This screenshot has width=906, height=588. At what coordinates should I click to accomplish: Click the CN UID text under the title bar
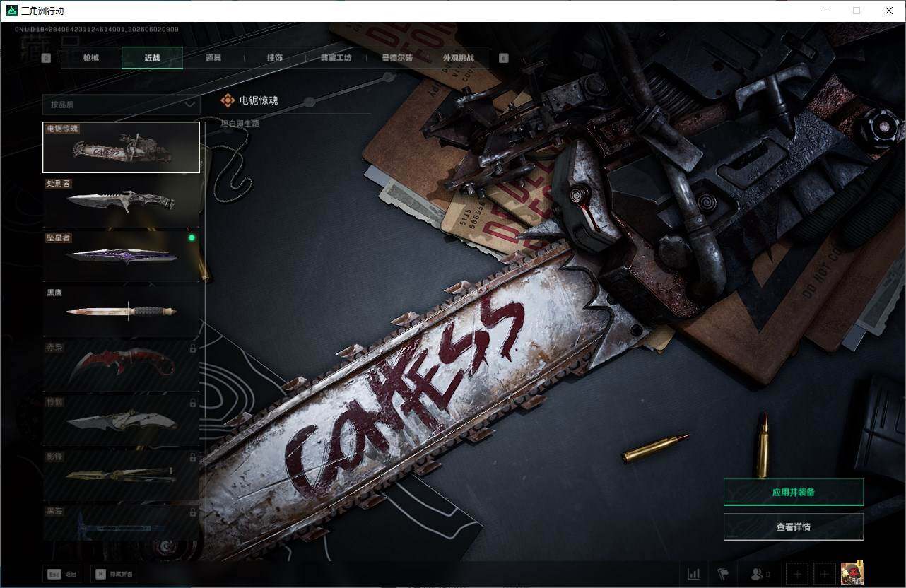pos(97,29)
